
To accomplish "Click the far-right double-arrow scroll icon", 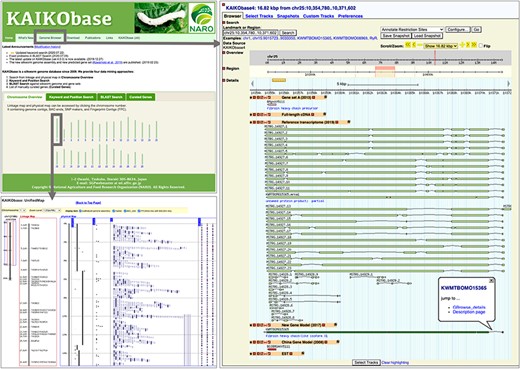I will pos(474,45).
